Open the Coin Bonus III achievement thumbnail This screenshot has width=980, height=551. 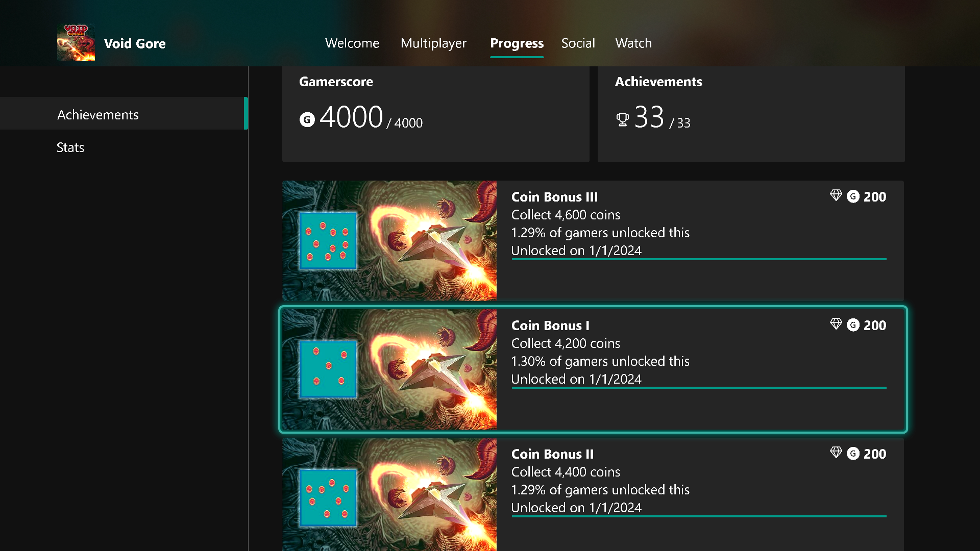click(389, 240)
